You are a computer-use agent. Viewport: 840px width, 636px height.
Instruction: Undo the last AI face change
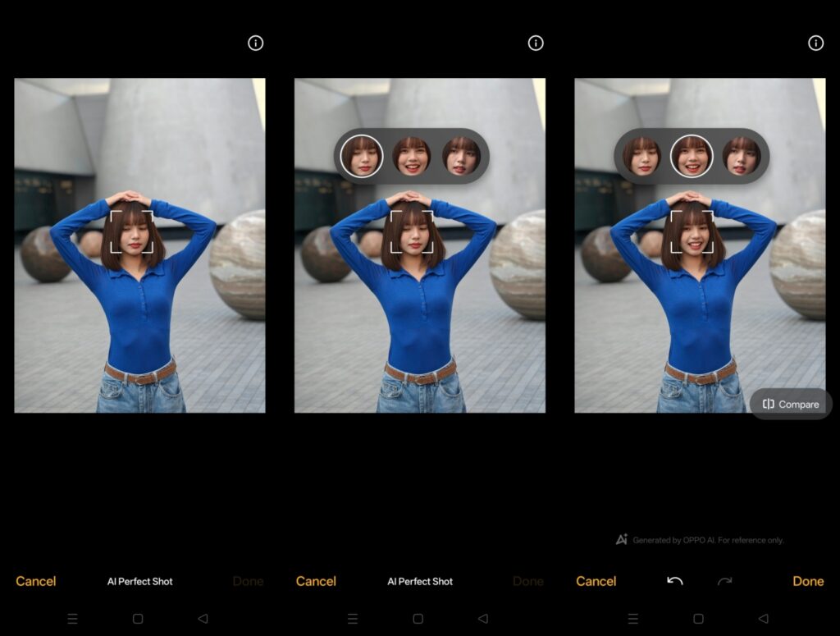click(675, 581)
